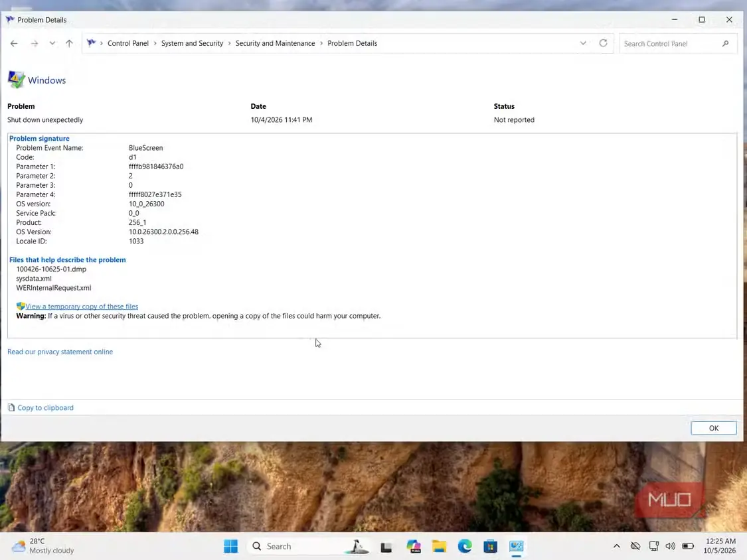Open Microsoft Store from the taskbar
This screenshot has width=747, height=560.
pyautogui.click(x=490, y=546)
